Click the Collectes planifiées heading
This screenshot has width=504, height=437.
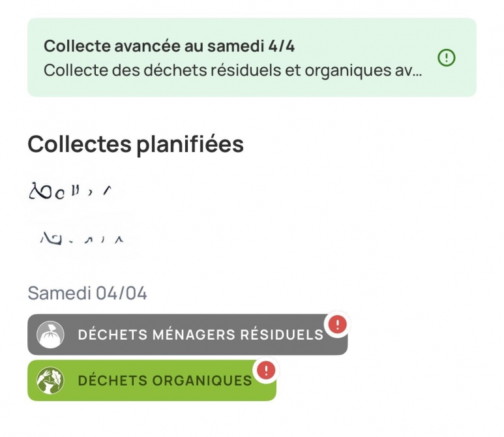[136, 144]
